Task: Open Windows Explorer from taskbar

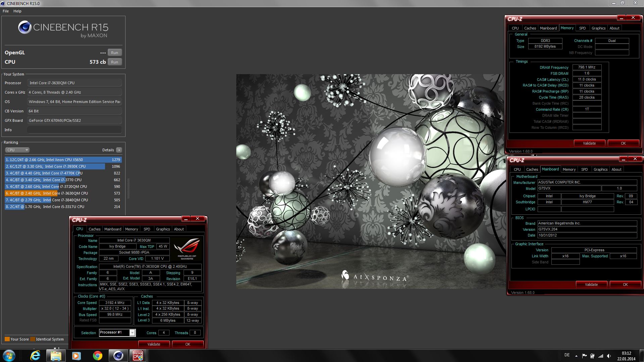Action: click(56, 356)
